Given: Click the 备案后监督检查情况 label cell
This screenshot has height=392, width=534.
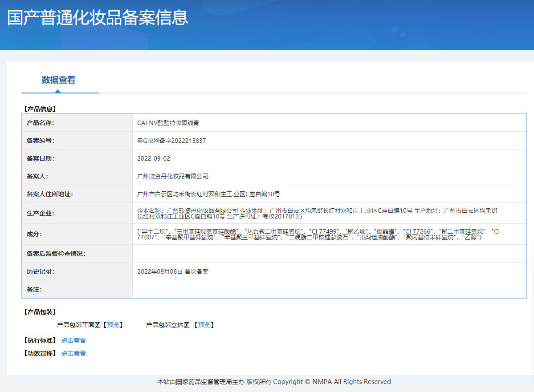Looking at the screenshot, I should point(77,254).
